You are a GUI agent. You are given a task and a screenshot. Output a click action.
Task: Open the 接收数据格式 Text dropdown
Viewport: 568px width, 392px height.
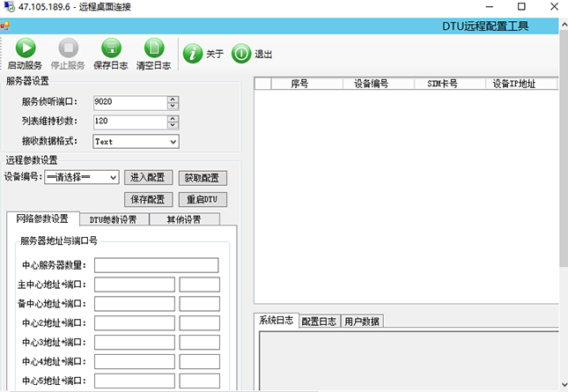[x=173, y=141]
